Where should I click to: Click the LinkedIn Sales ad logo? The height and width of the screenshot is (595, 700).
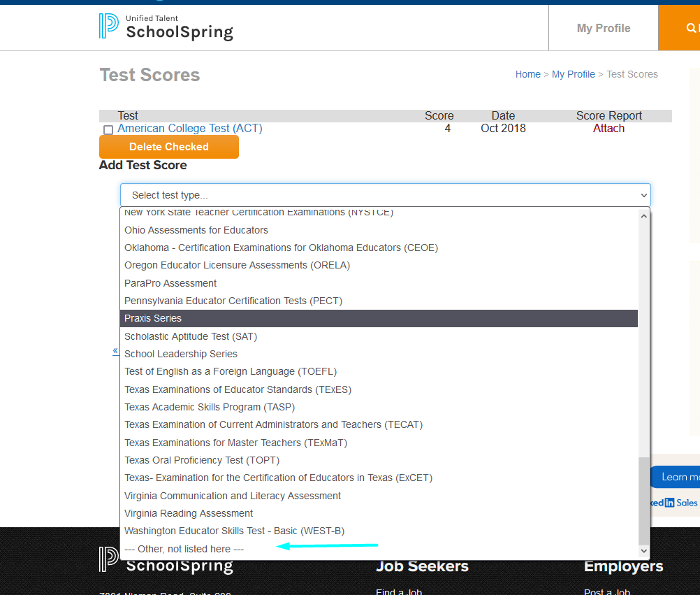point(674,502)
